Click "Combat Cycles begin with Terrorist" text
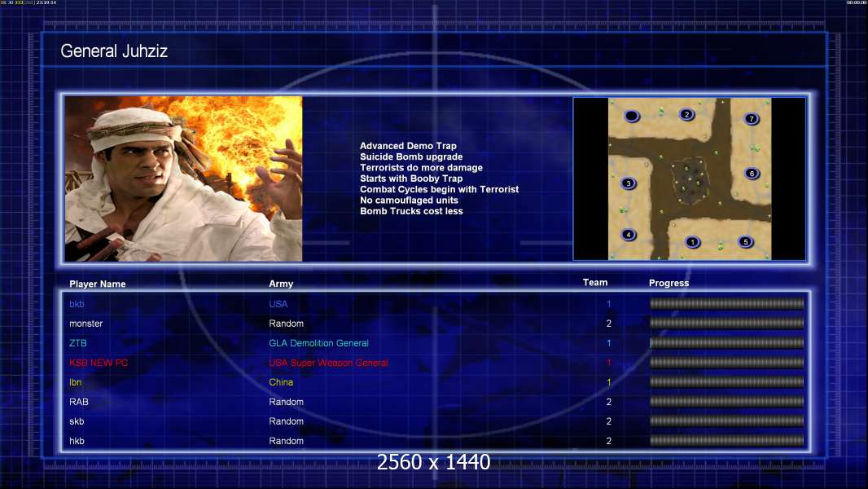This screenshot has width=868, height=489. click(x=440, y=189)
